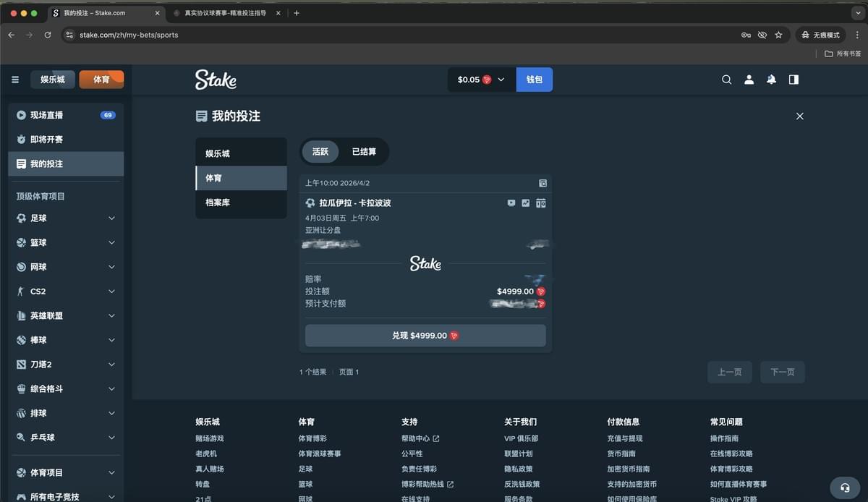Bookmark this page with the star icon

[778, 35]
